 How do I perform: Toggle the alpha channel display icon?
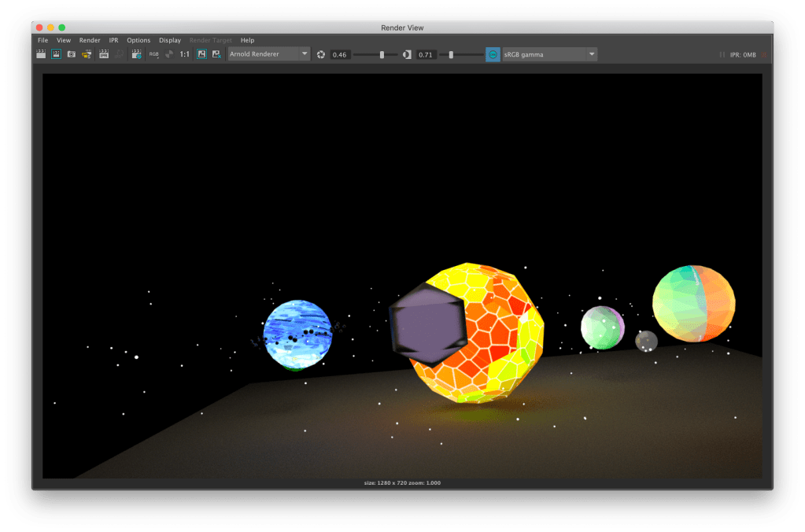point(168,54)
